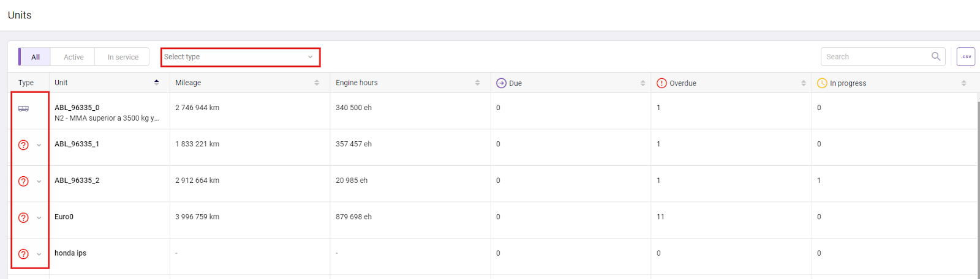The image size is (980, 279).
Task: Expand type chevron for honda ips
Action: [x=39, y=255]
